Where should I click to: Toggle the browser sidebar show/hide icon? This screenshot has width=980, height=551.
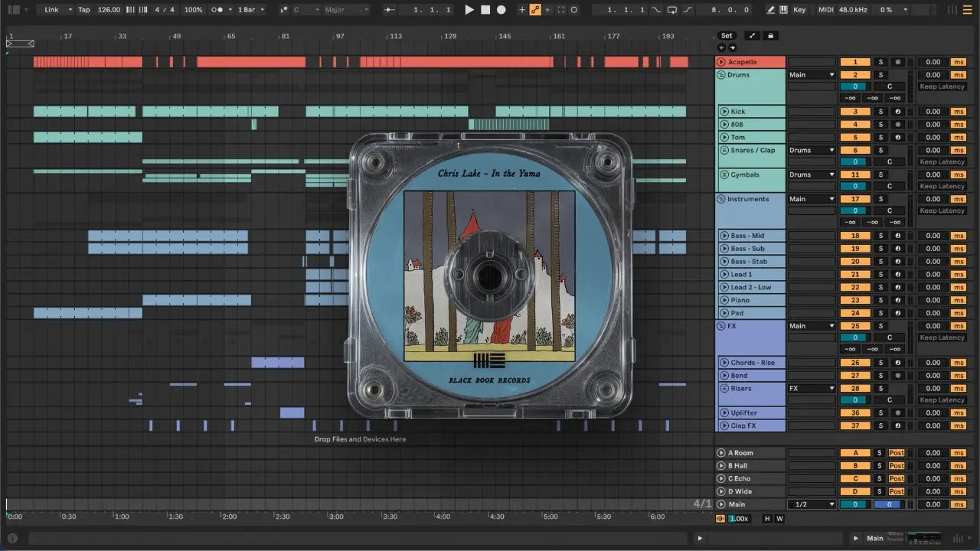(x=14, y=10)
